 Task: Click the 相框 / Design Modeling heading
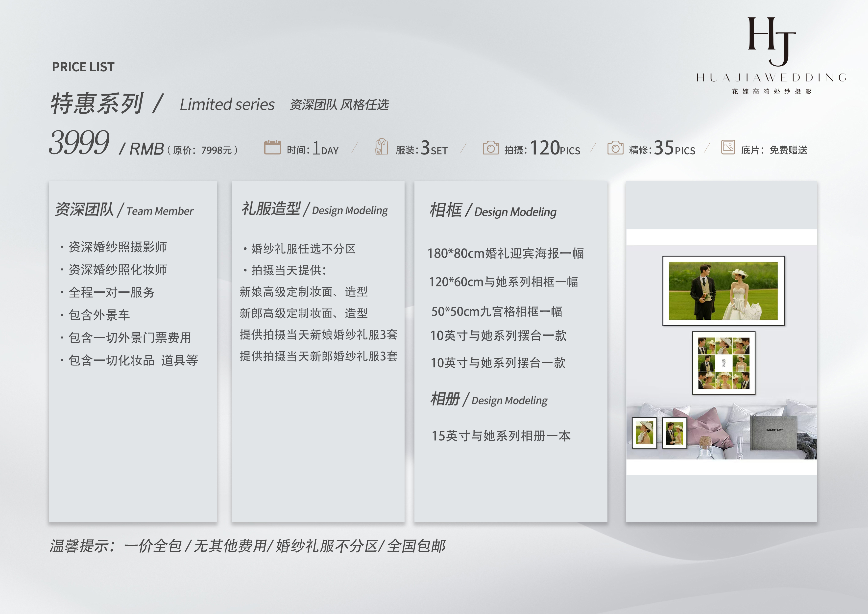[493, 211]
